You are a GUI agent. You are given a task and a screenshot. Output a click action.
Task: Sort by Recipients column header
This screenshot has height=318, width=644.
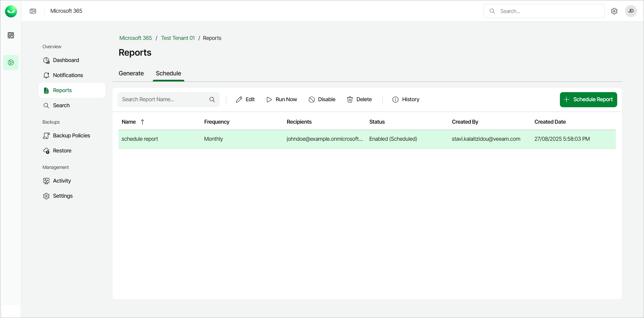pos(299,122)
